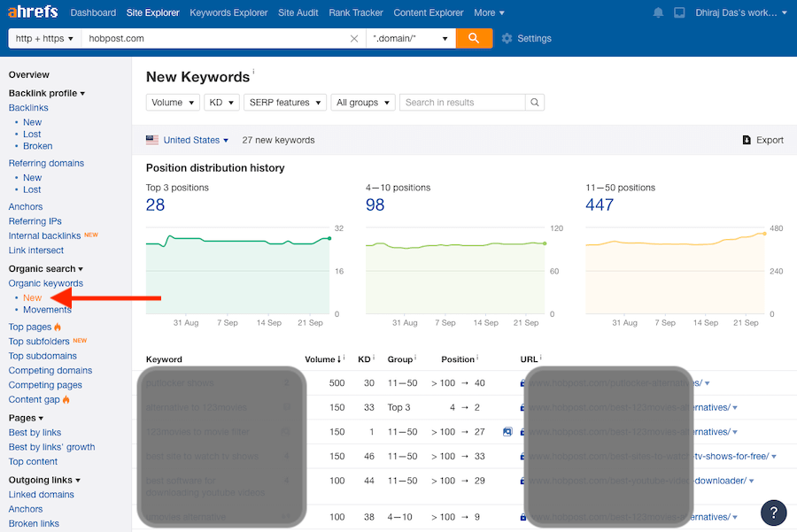Click the Group column info icon
Image resolution: width=797 pixels, height=532 pixels.
(x=416, y=358)
